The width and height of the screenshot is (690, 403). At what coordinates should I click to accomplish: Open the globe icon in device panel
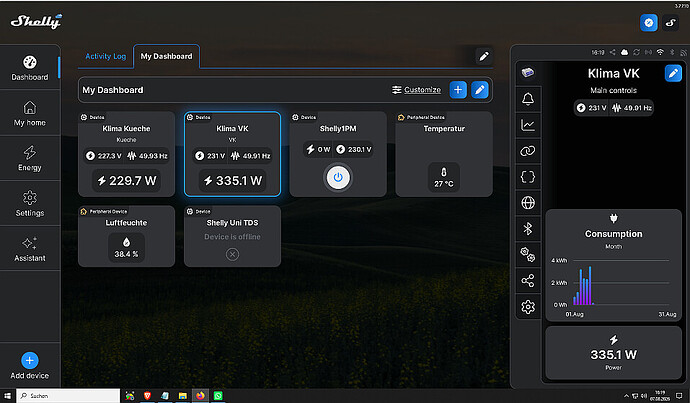click(528, 203)
